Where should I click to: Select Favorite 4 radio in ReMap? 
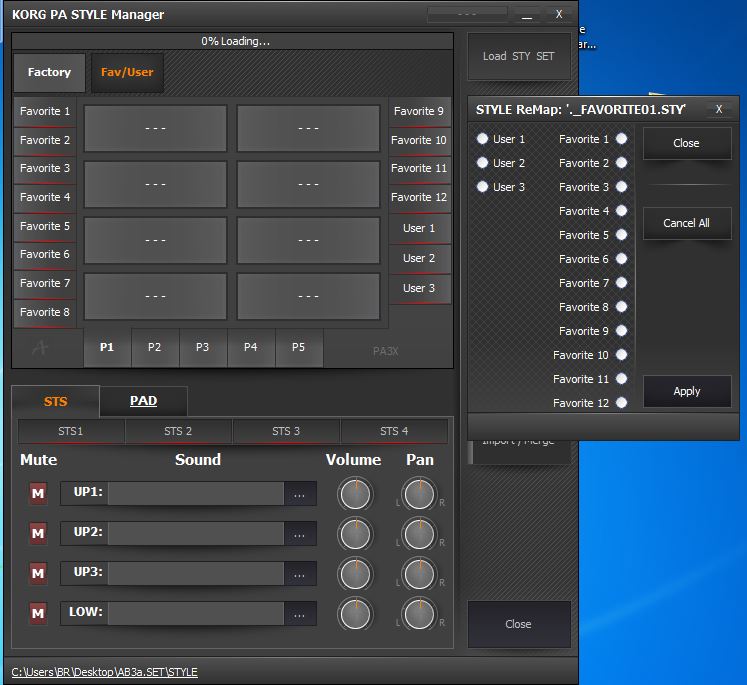(621, 211)
